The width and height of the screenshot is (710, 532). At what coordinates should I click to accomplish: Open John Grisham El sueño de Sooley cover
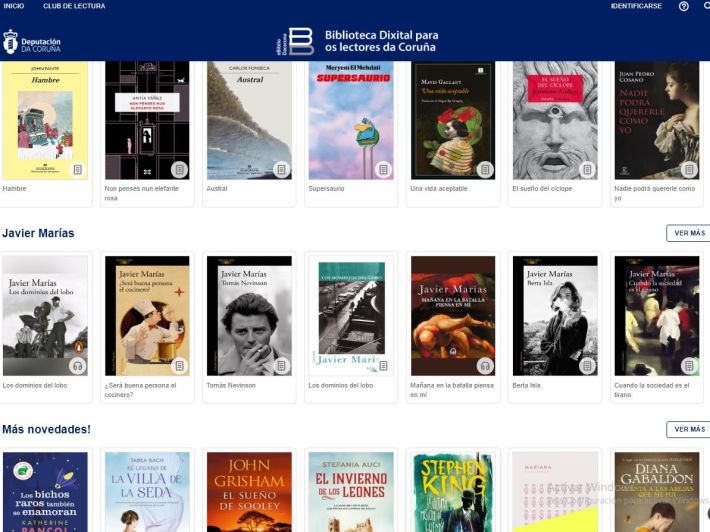[x=249, y=492]
